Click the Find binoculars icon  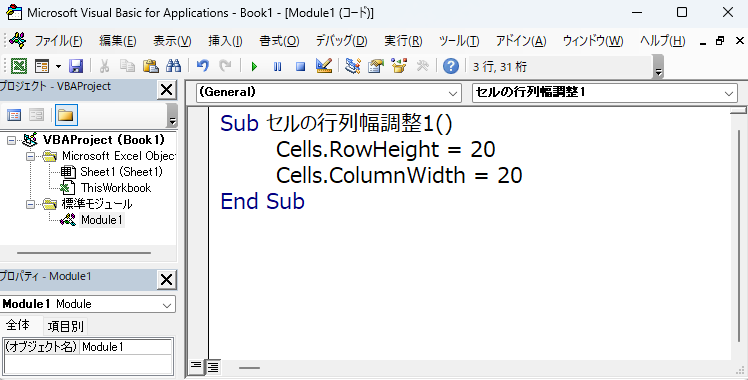pos(173,66)
